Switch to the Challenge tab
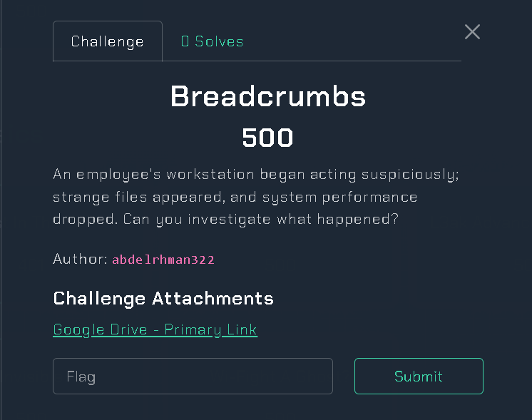Screen dimensions: 532x420 point(108,41)
